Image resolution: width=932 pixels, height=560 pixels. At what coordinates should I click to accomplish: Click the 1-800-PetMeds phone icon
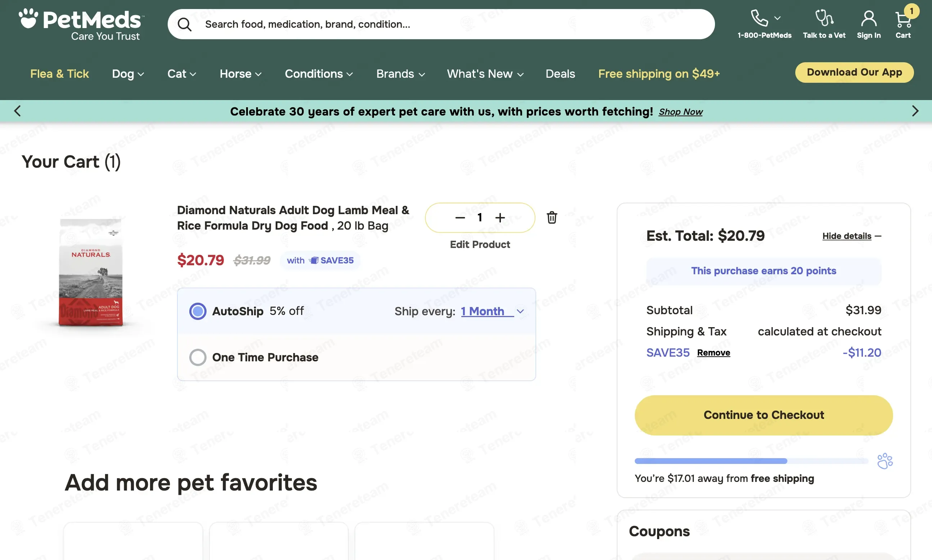coord(759,18)
